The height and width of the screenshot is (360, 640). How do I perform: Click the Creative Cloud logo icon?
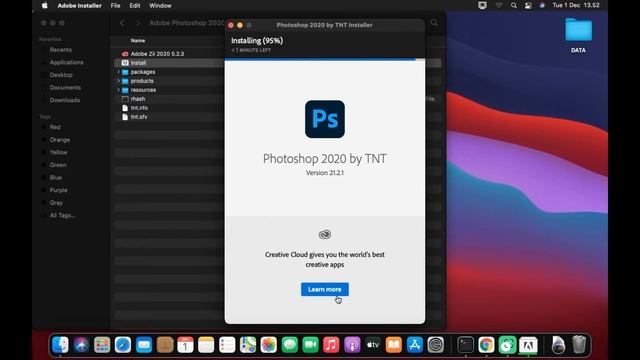click(324, 234)
